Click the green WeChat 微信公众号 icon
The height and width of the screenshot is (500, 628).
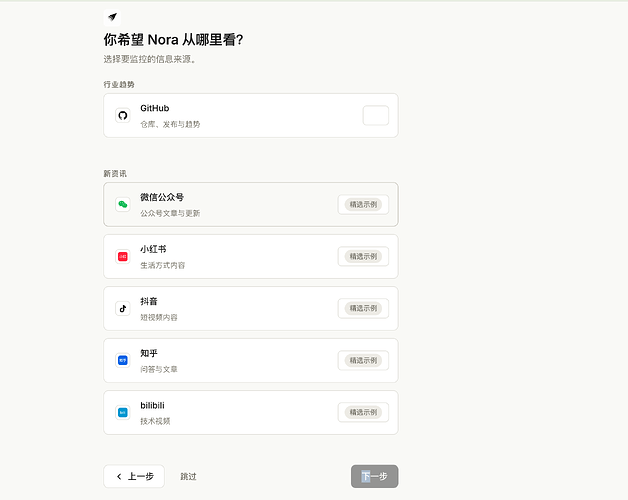123,204
